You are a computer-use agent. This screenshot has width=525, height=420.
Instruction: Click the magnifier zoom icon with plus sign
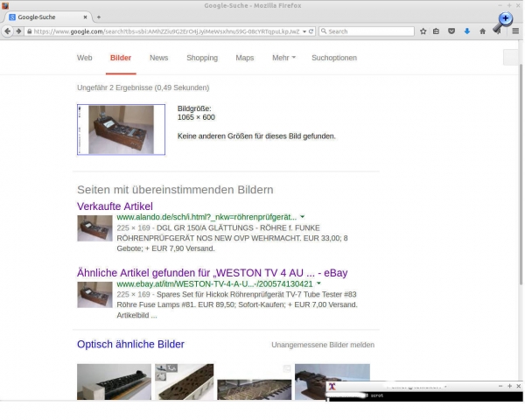(x=503, y=22)
